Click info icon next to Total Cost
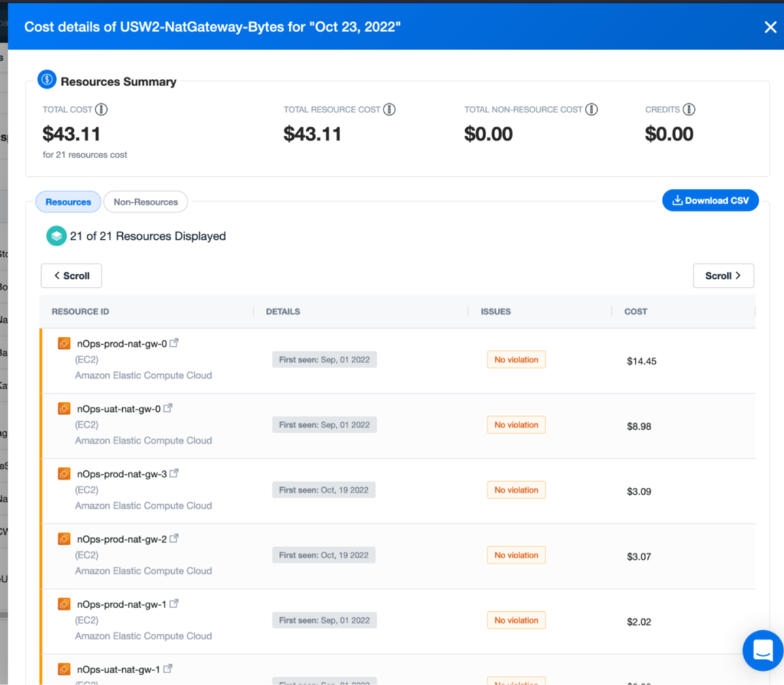This screenshot has height=685, width=784. coord(101,110)
